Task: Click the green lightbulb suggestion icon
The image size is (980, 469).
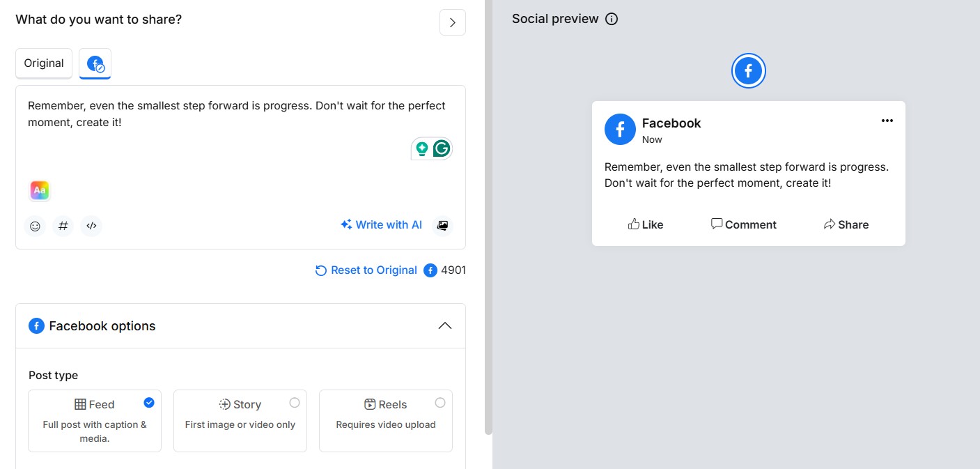Action: coord(421,148)
